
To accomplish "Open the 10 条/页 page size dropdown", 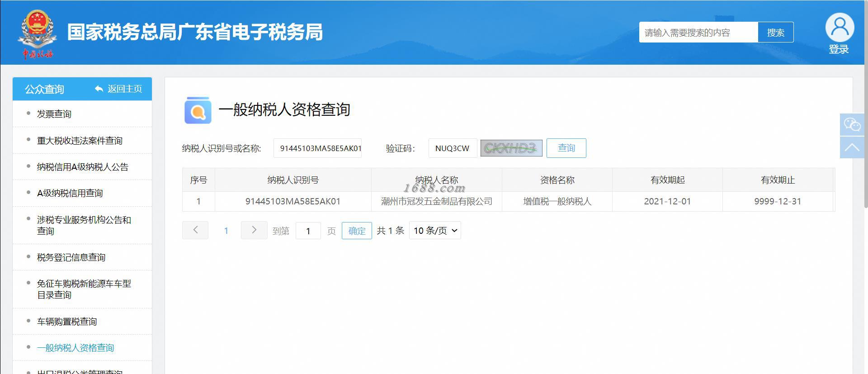I will pyautogui.click(x=435, y=231).
